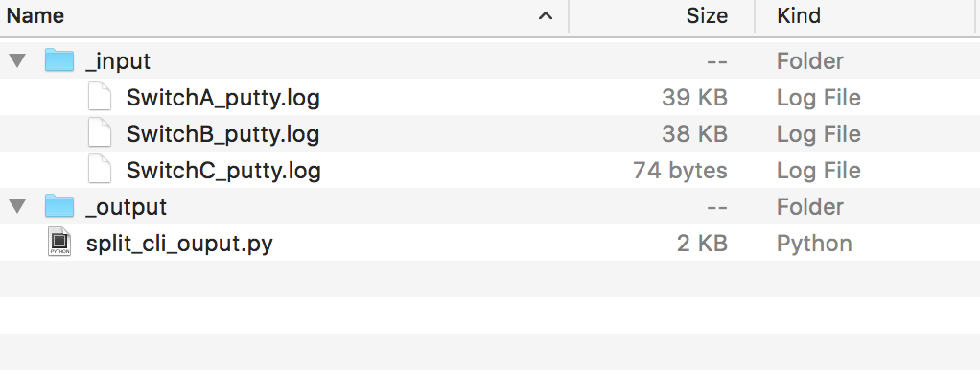Viewport: 980px width, 374px height.
Task: Select the _input folder name
Action: (118, 61)
